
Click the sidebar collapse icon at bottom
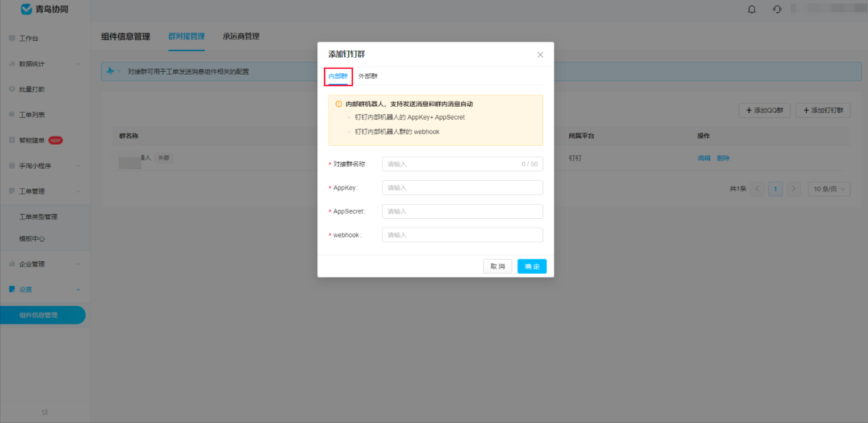(x=45, y=411)
